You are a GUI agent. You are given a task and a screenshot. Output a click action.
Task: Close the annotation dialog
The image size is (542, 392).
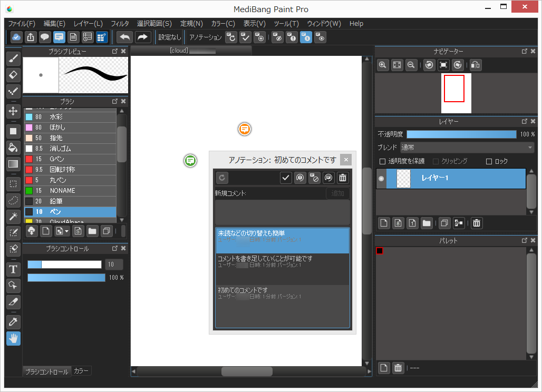pyautogui.click(x=346, y=160)
